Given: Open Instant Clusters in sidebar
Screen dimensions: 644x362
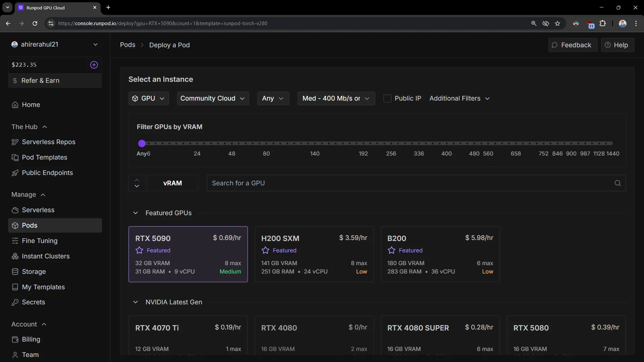Looking at the screenshot, I should coord(46,256).
